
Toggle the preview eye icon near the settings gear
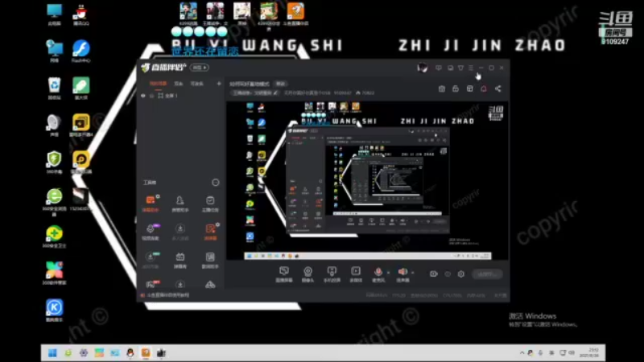(x=448, y=274)
